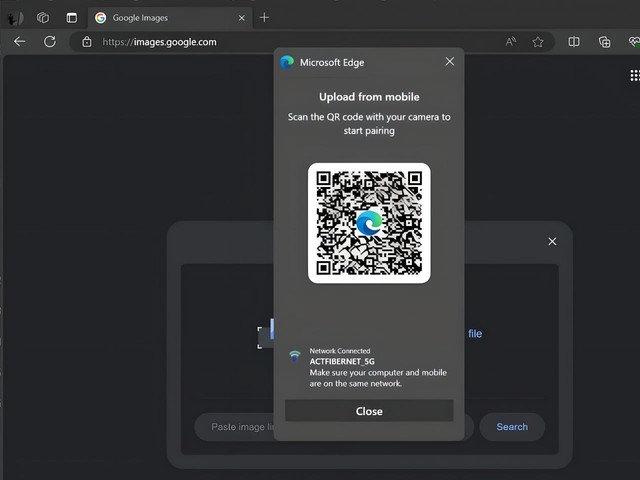Close the Google Images tab

tap(242, 18)
